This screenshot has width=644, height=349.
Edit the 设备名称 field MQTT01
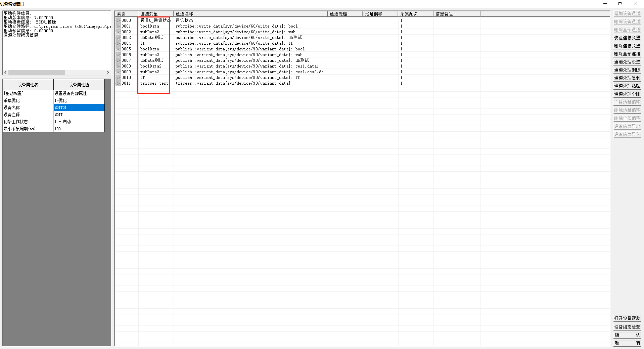point(79,107)
